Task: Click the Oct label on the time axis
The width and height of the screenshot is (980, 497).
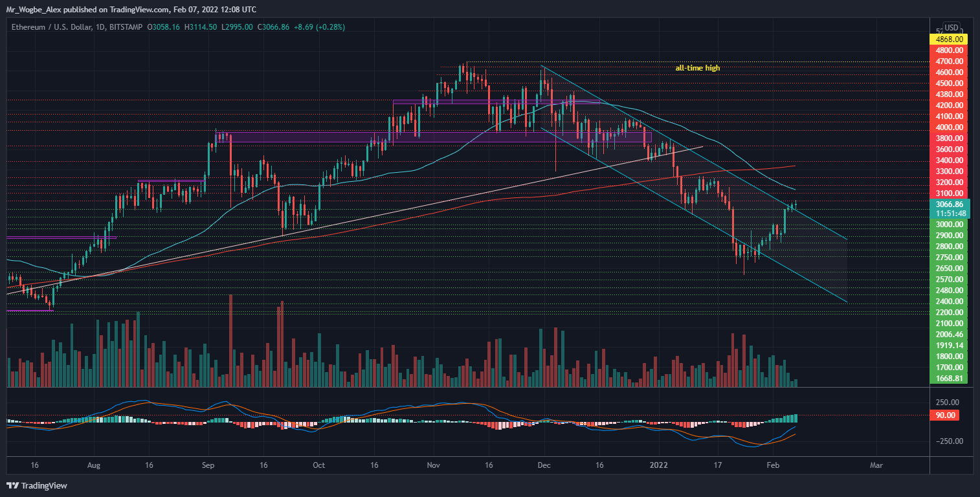Action: click(318, 465)
